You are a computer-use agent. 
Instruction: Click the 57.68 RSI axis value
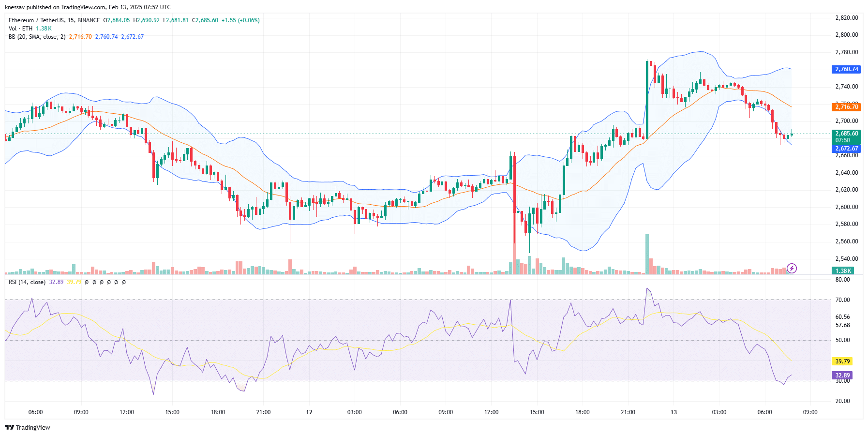[x=843, y=325]
